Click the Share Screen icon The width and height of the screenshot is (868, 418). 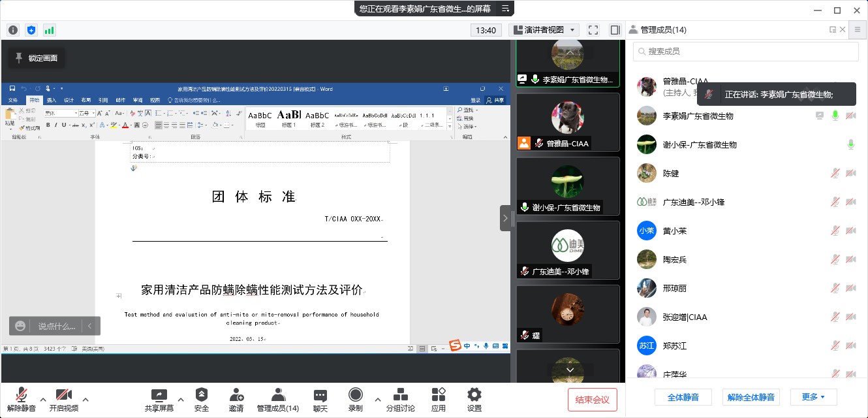(x=159, y=394)
